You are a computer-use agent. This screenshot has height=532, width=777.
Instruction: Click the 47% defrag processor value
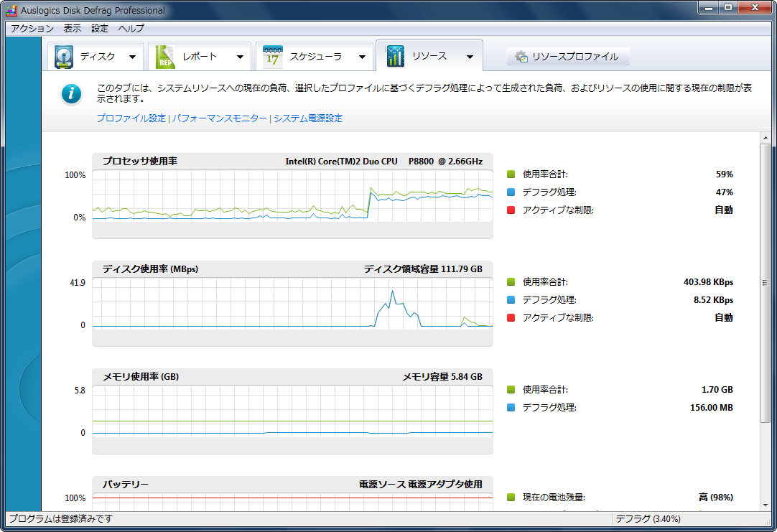725,192
